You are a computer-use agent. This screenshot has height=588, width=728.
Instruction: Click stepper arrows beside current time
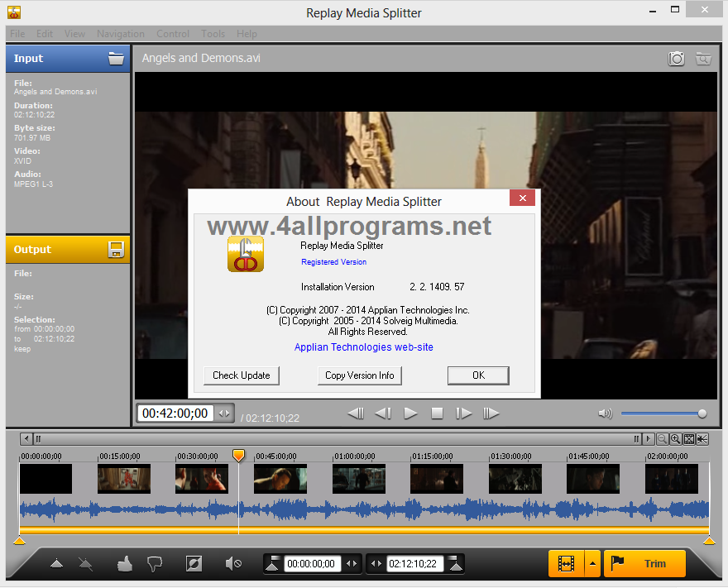pos(224,413)
